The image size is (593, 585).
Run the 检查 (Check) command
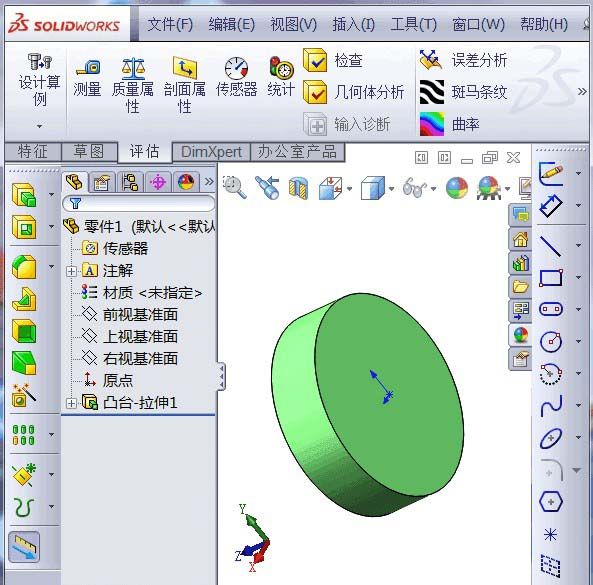click(334, 60)
